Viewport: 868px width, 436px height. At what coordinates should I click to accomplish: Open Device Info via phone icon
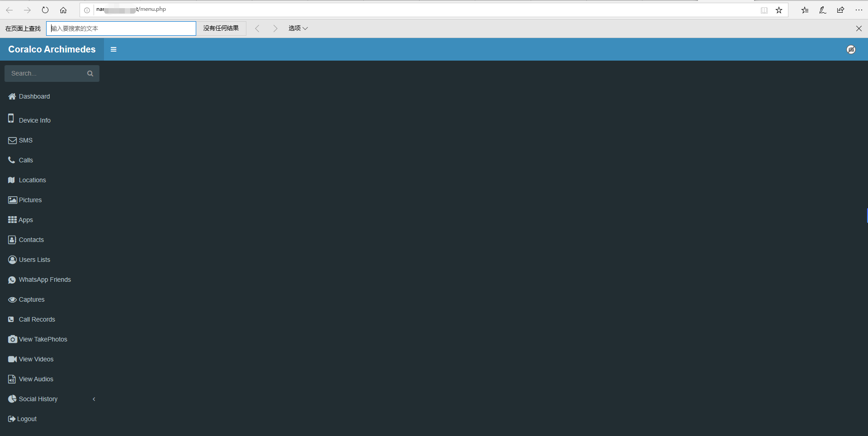(11, 118)
